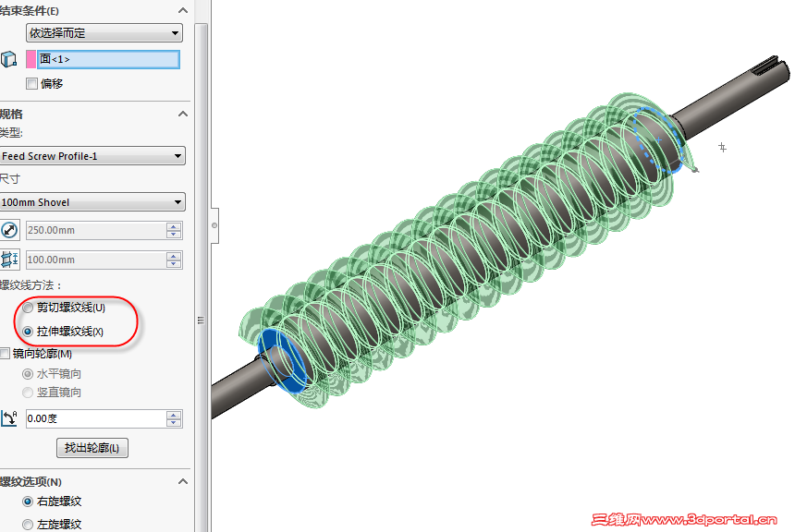Click the 螺纹线方法 label text
The width and height of the screenshot is (795, 532).
(x=31, y=285)
